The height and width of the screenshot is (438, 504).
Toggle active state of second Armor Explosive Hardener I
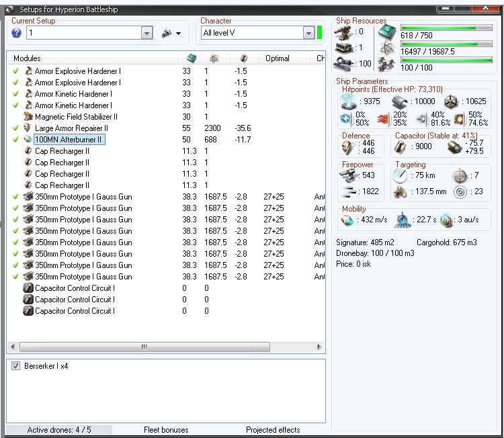(15, 82)
